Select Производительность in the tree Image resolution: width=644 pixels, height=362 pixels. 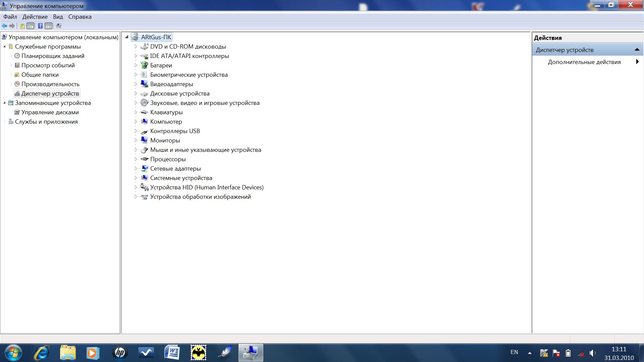click(x=50, y=84)
